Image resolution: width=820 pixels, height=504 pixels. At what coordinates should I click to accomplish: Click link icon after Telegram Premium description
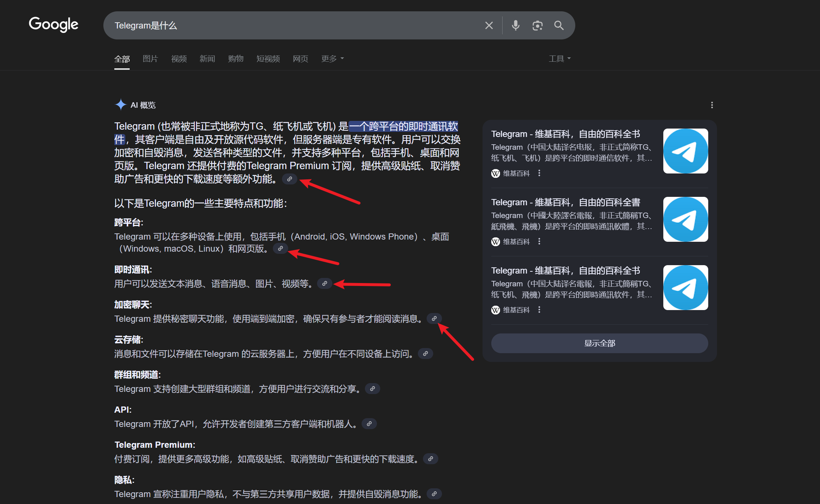click(x=431, y=459)
